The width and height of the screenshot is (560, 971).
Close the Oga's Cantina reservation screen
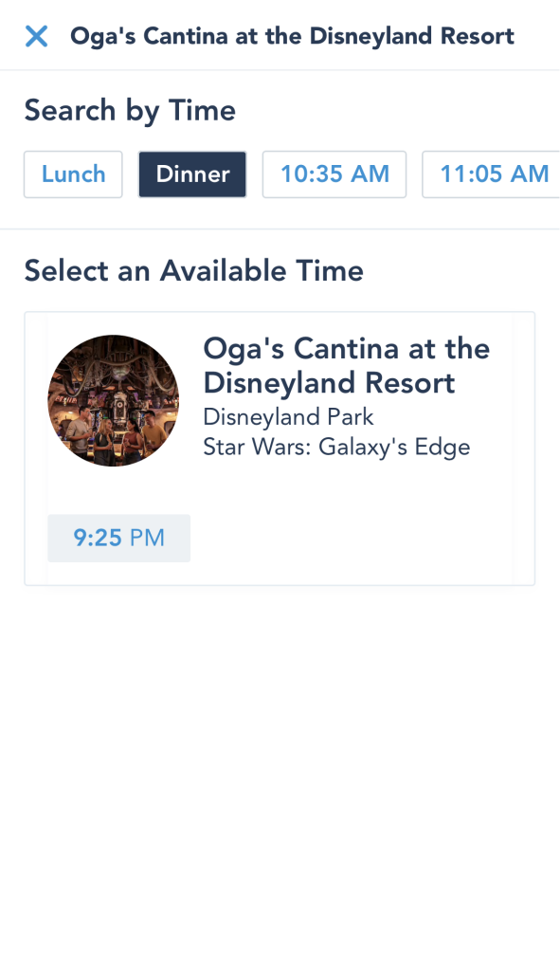pyautogui.click(x=37, y=36)
